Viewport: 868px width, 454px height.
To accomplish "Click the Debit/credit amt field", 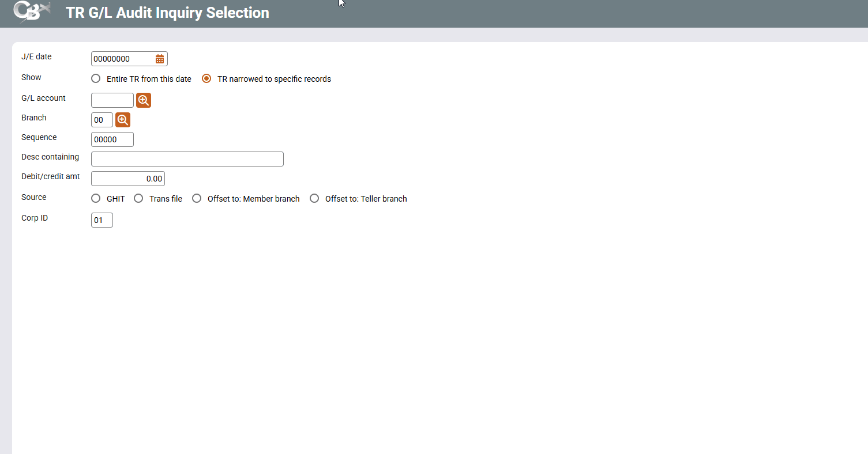I will pyautogui.click(x=128, y=179).
